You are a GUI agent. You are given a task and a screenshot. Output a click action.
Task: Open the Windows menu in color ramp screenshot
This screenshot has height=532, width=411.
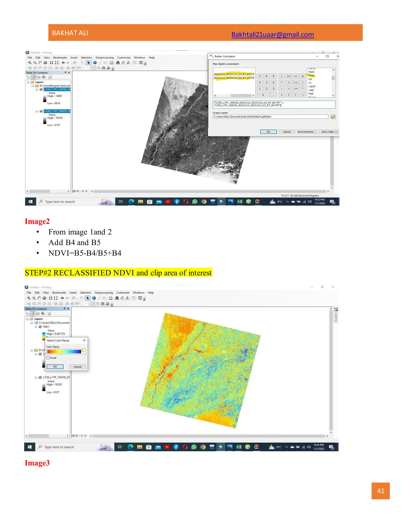[138, 292]
